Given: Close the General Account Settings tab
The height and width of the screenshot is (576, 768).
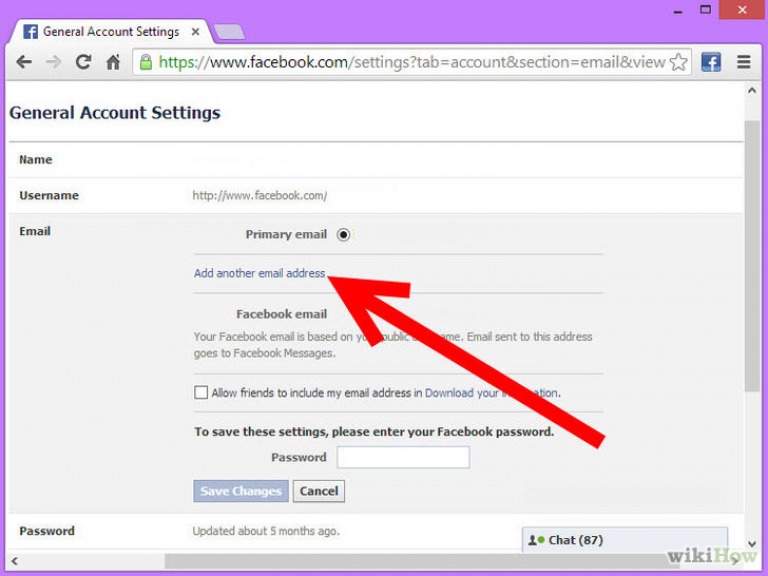Looking at the screenshot, I should click(x=195, y=32).
